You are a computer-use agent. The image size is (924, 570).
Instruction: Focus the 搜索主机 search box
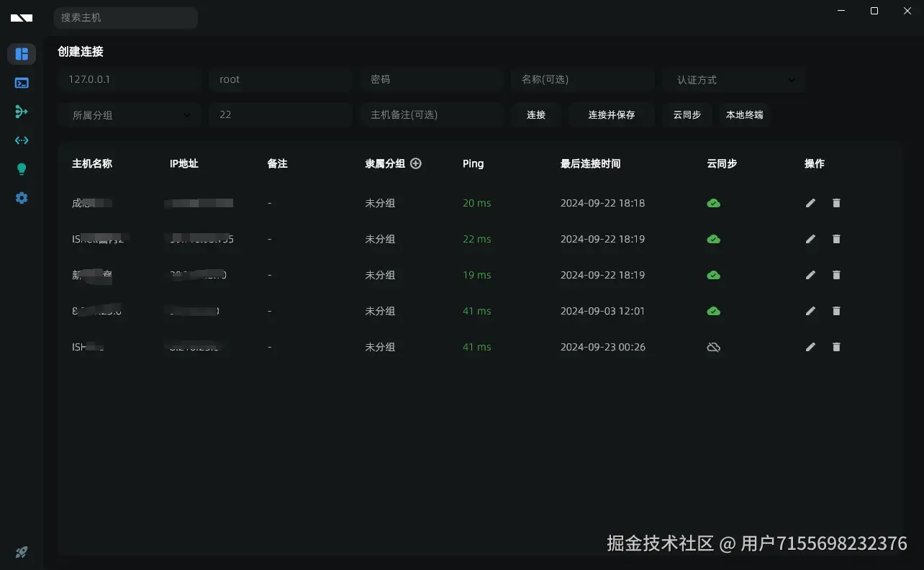click(x=126, y=18)
